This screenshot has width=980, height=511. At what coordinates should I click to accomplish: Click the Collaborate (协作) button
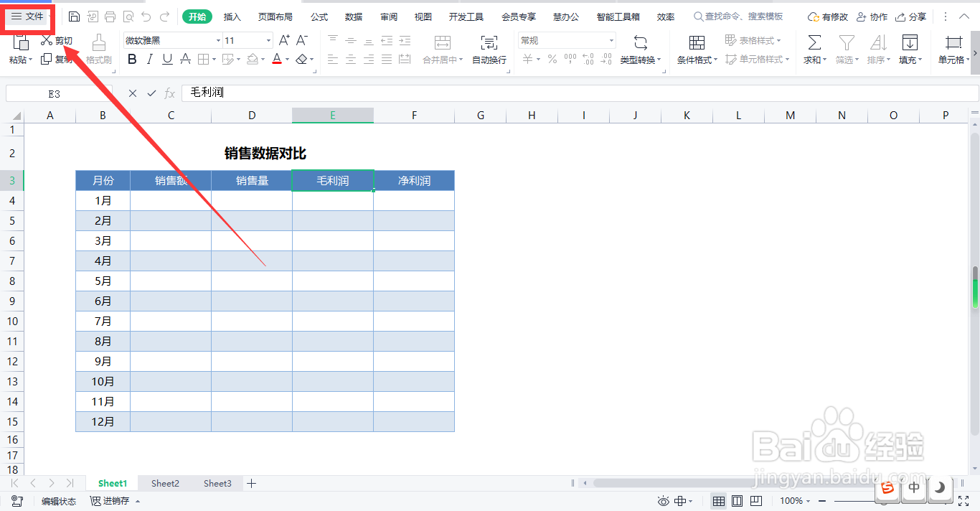[x=872, y=17]
